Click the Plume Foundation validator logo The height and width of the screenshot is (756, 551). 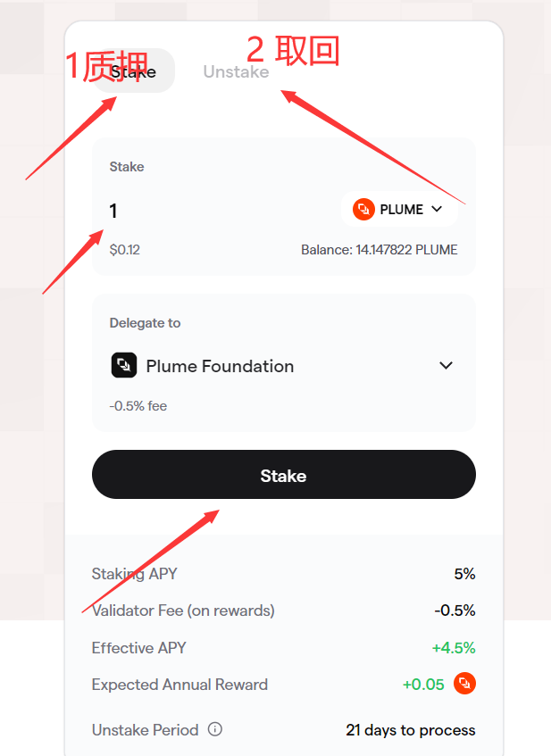(124, 365)
